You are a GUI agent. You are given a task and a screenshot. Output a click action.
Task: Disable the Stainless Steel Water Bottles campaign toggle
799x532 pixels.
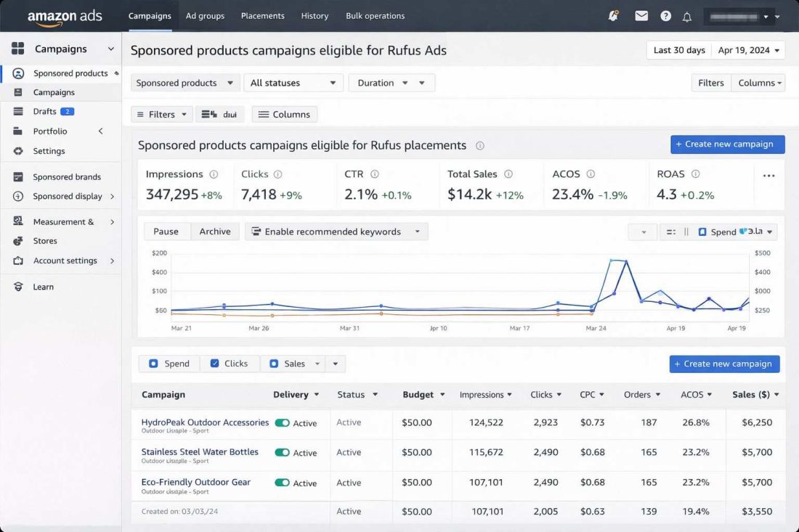pyautogui.click(x=282, y=453)
